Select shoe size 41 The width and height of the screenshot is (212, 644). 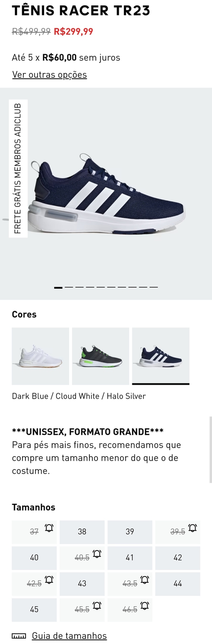pyautogui.click(x=130, y=558)
